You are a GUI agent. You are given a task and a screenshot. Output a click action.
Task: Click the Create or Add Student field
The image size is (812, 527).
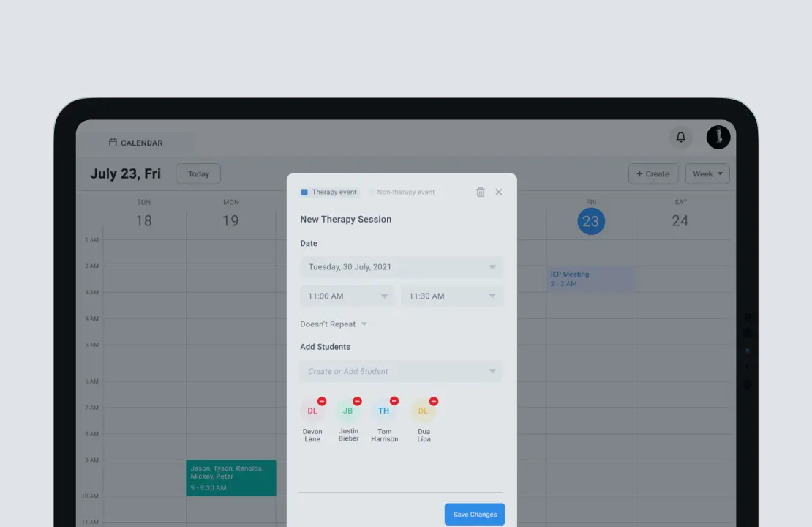pos(401,371)
